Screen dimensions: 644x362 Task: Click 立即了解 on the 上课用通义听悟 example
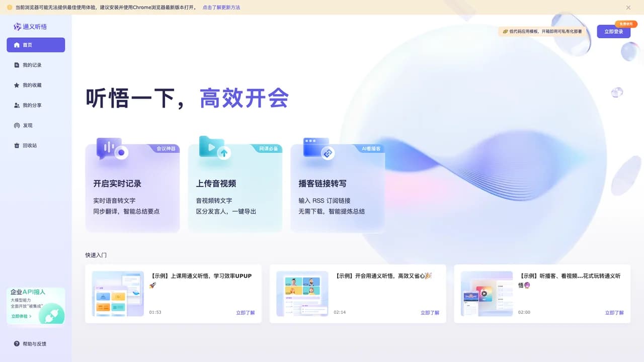[x=246, y=313]
